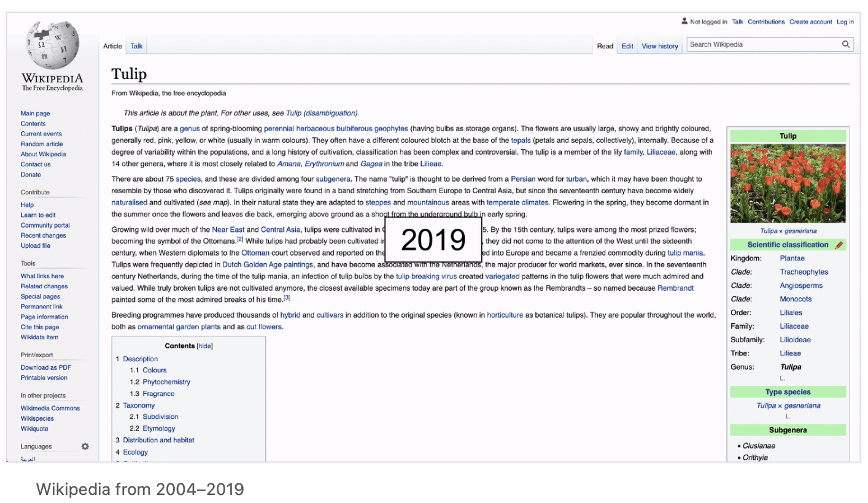868x503 pixels.
Task: Click Download as PDF
Action: click(46, 367)
